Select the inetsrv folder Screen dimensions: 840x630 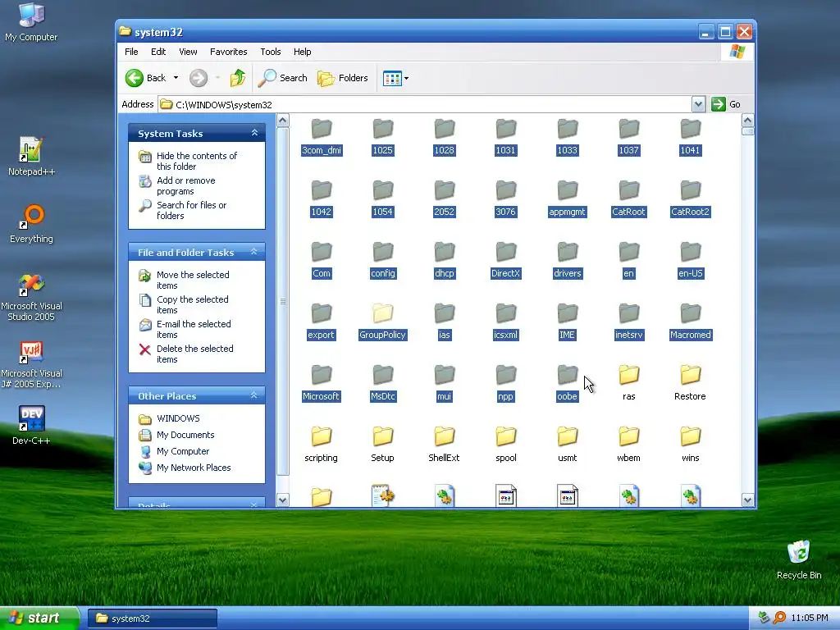click(x=628, y=322)
